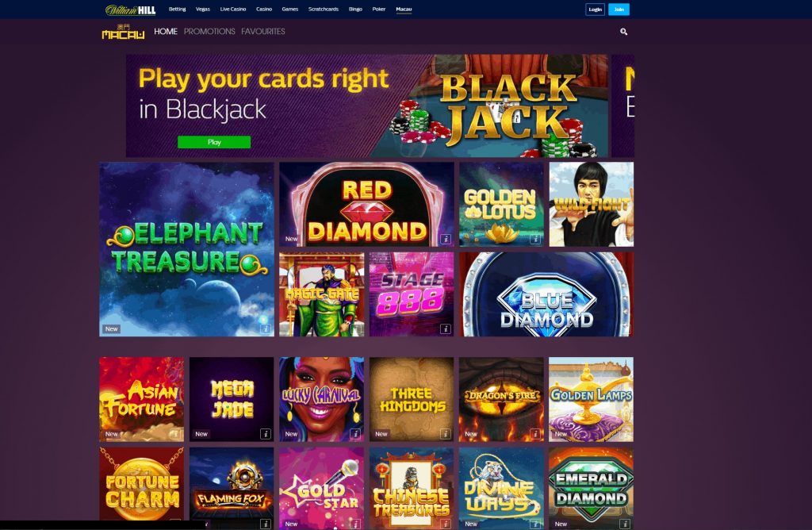This screenshot has height=530, width=812.
Task: Open info icon on Stage 888 tile
Action: click(446, 329)
